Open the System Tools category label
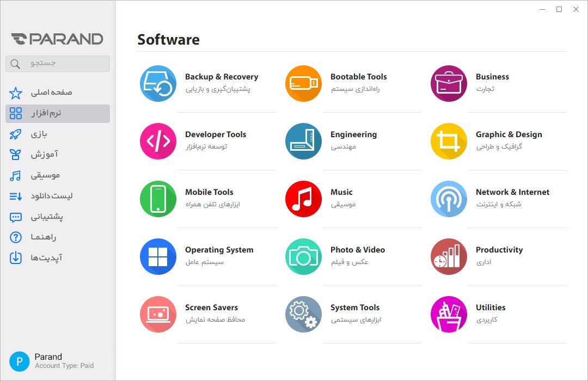Image resolution: width=588 pixels, height=381 pixels. [354, 308]
